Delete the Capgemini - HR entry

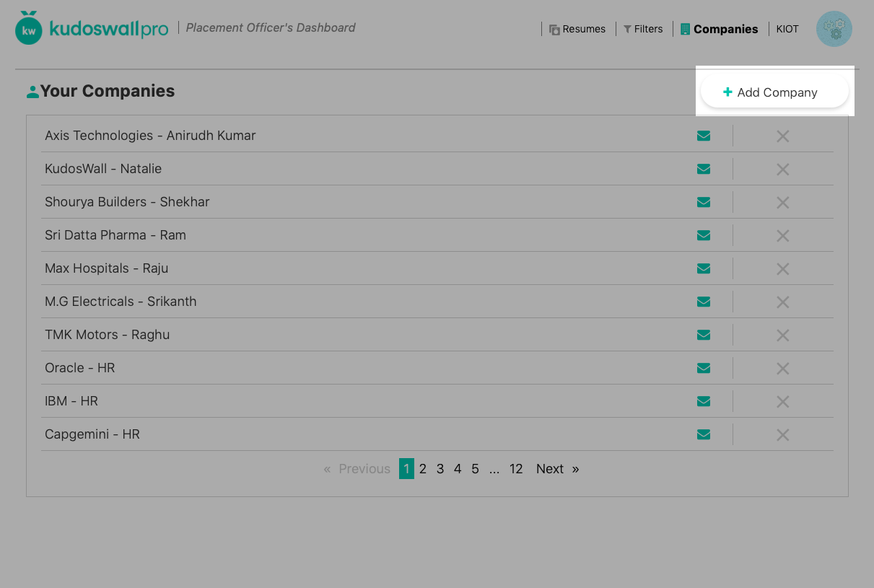point(782,434)
